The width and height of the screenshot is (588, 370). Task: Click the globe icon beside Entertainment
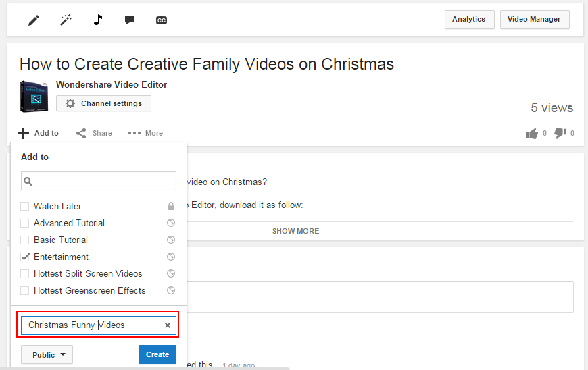pyautogui.click(x=171, y=257)
